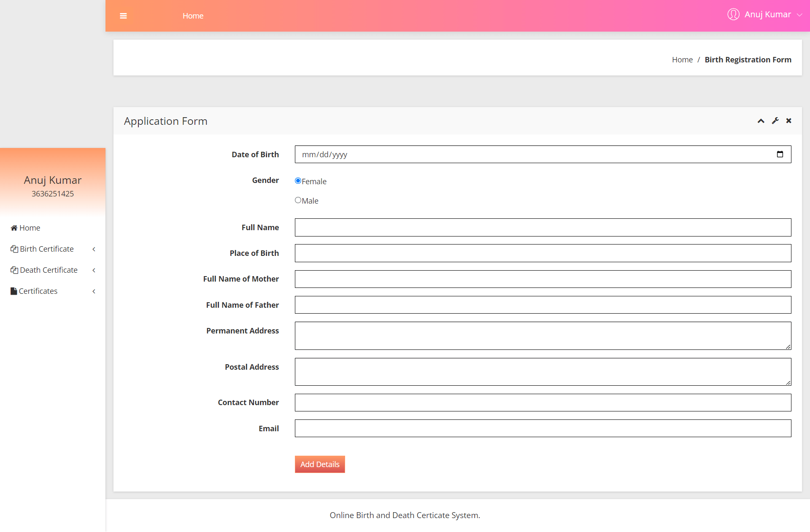Click the Certificates file icon in sidebar

point(13,291)
